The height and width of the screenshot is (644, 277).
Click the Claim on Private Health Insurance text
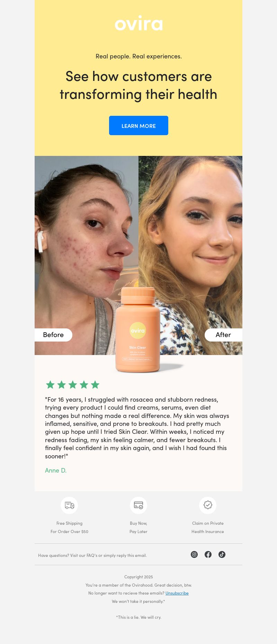click(x=208, y=528)
